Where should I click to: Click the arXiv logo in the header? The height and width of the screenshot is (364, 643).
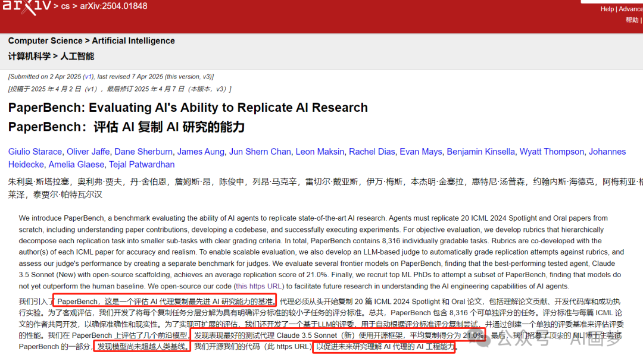point(26,7)
